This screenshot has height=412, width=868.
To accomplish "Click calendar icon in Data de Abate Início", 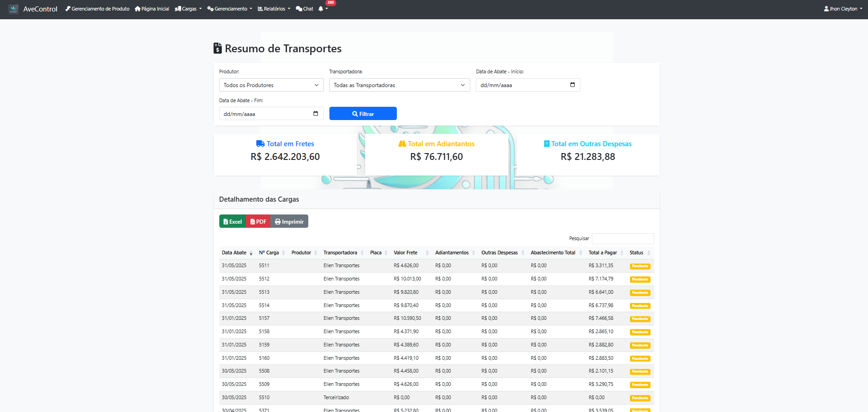I will coord(572,85).
